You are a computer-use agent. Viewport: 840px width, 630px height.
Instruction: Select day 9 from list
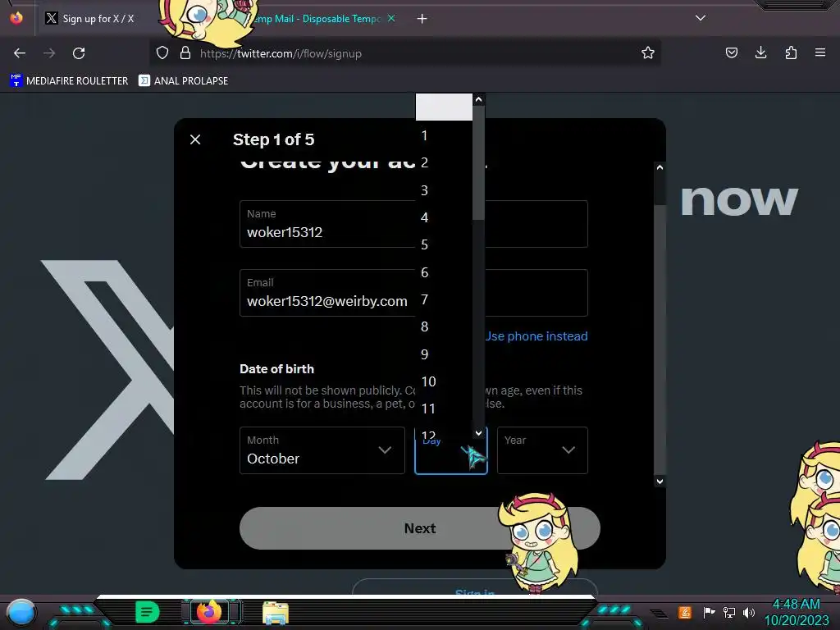pos(444,354)
